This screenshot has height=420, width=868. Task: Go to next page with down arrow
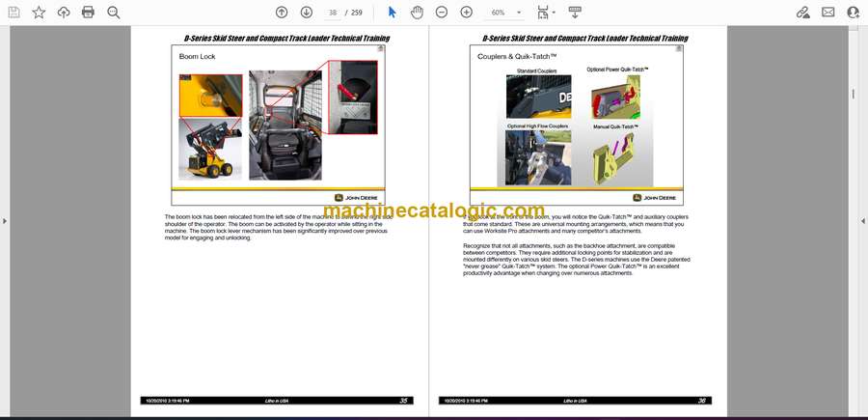pos(306,13)
